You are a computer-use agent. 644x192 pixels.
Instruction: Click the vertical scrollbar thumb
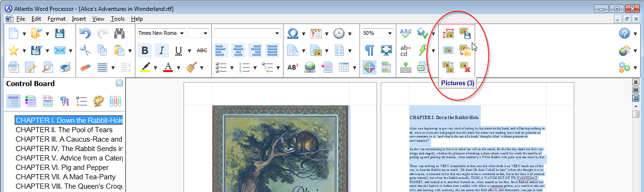coord(636,114)
